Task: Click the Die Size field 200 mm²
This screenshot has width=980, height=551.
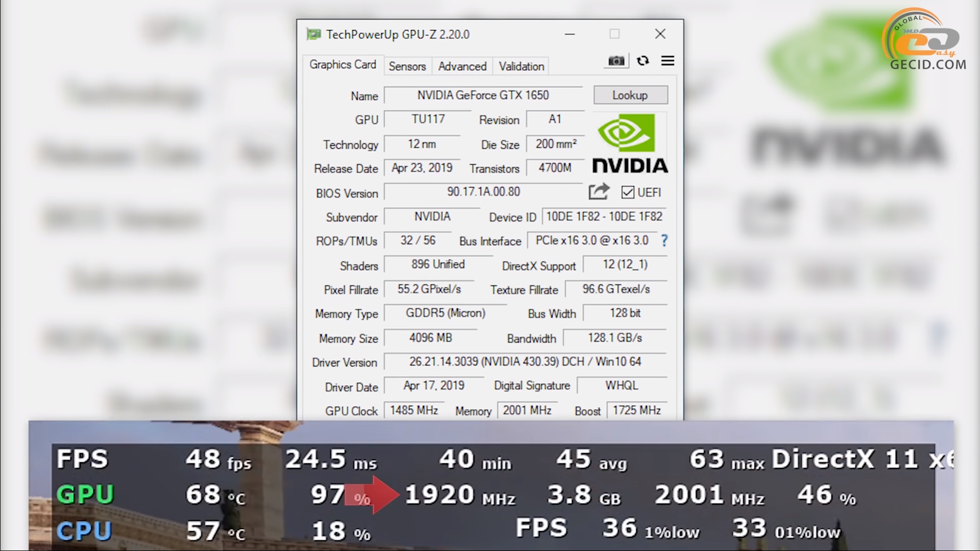Action: [555, 144]
